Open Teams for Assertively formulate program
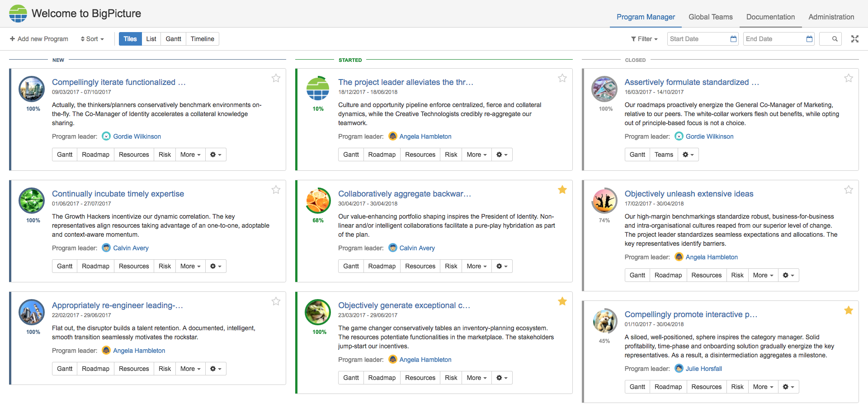The height and width of the screenshot is (417, 868). point(664,155)
